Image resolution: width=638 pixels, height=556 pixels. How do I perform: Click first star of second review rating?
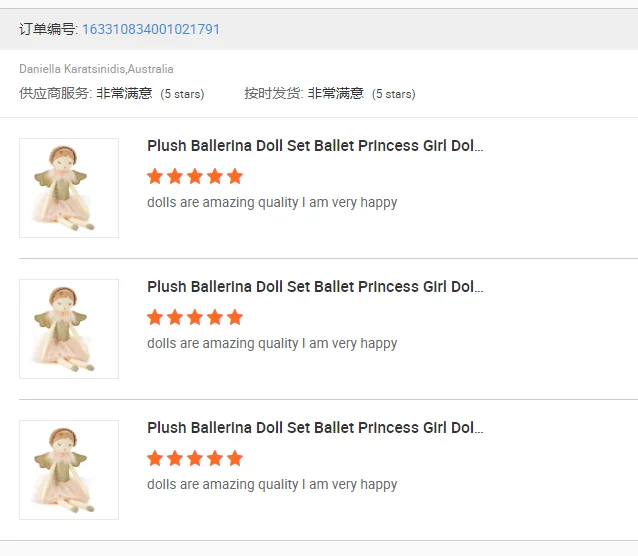click(155, 318)
